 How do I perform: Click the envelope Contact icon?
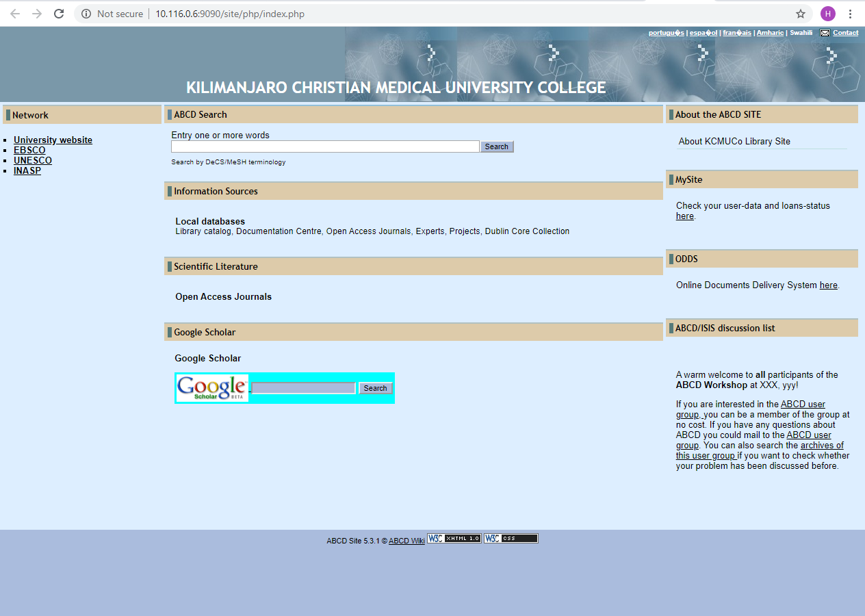click(825, 33)
